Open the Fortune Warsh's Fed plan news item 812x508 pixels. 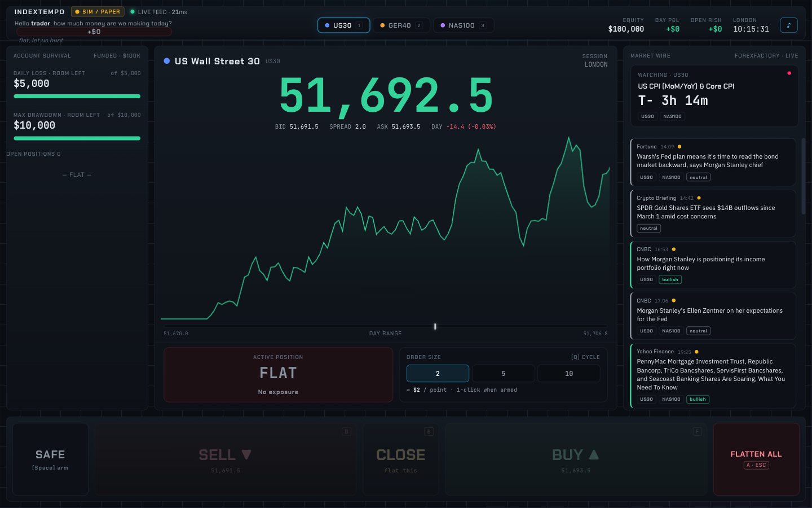click(x=713, y=162)
